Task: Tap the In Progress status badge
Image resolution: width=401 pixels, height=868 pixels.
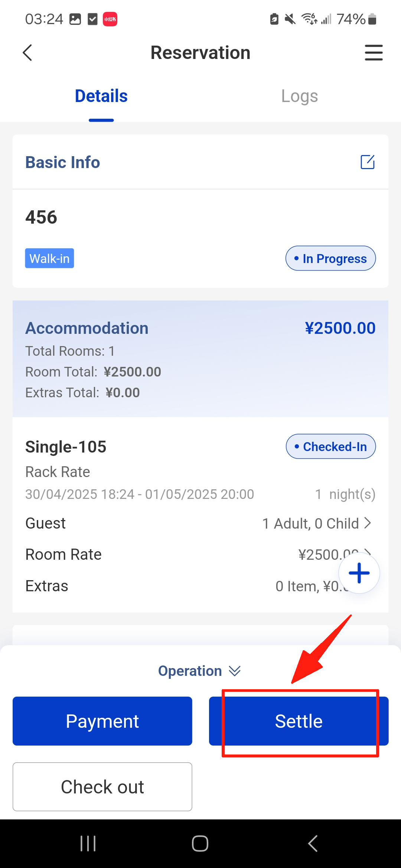Action: coord(330,259)
